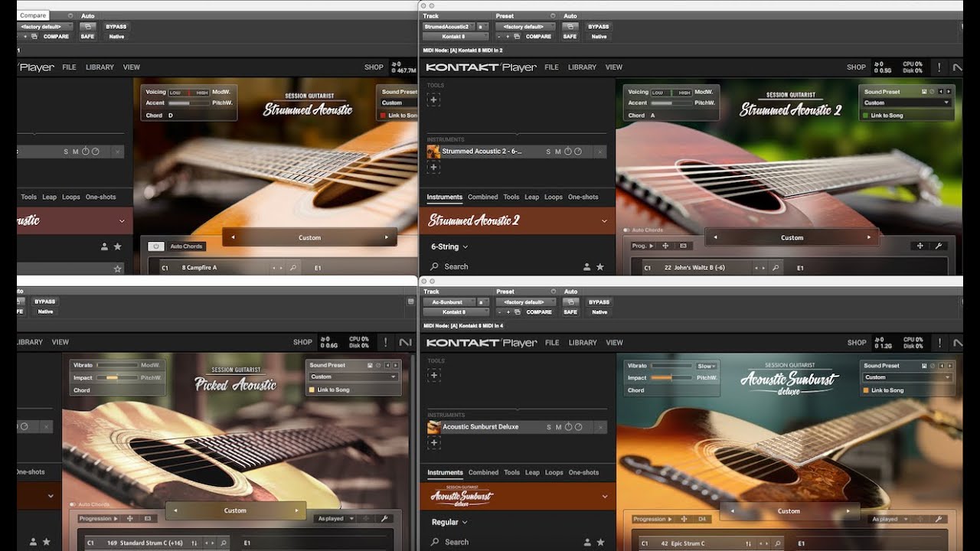Add a tool slot in Acoustic Sunburst window
The width and height of the screenshot is (980, 551).
tap(433, 375)
